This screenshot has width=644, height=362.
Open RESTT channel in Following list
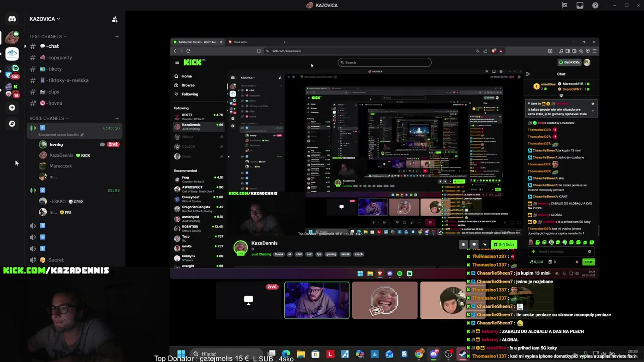199,117
